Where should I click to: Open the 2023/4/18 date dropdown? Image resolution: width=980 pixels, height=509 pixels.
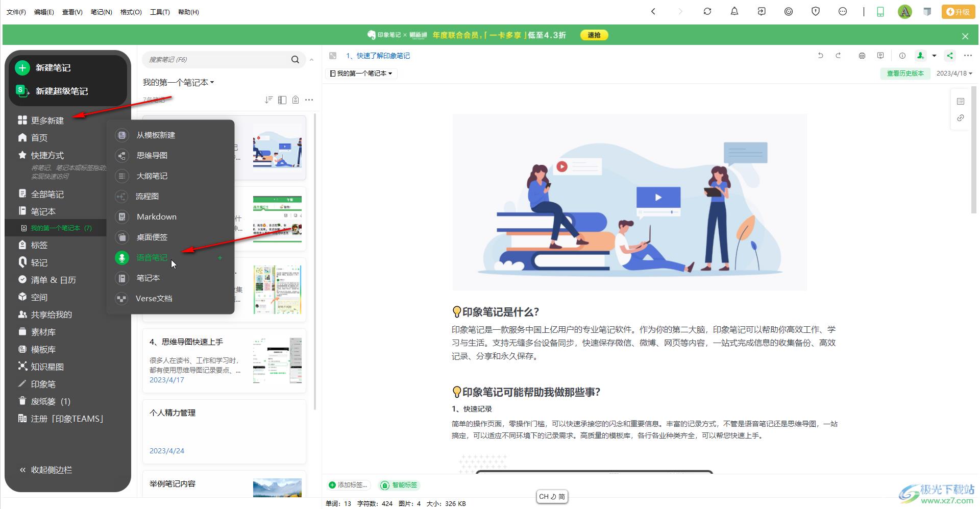tap(954, 74)
